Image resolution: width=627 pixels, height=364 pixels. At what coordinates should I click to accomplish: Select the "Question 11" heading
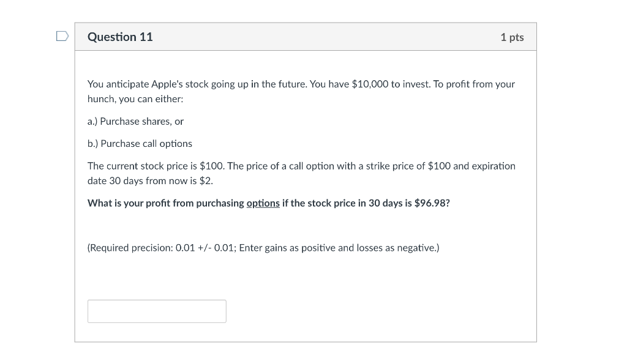(120, 37)
